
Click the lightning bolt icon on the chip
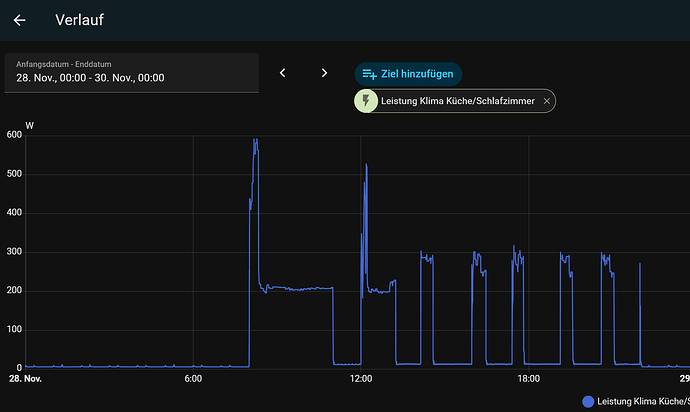366,101
